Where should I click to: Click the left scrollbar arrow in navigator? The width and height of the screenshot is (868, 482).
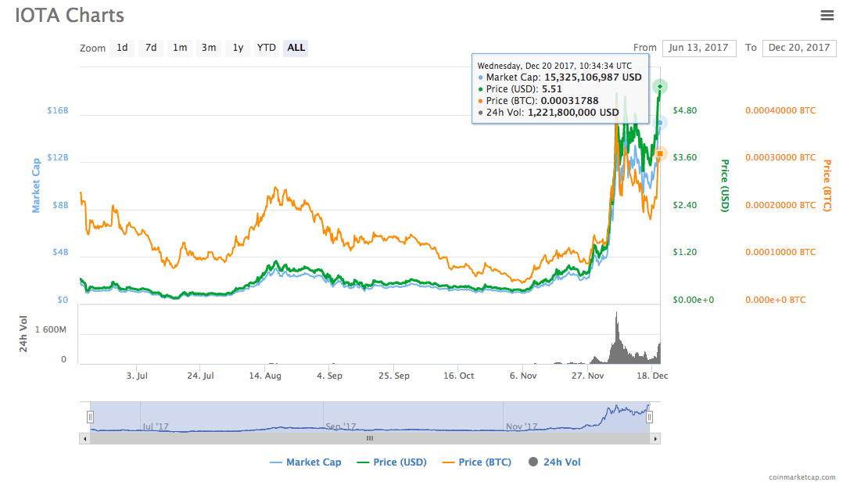(84, 439)
